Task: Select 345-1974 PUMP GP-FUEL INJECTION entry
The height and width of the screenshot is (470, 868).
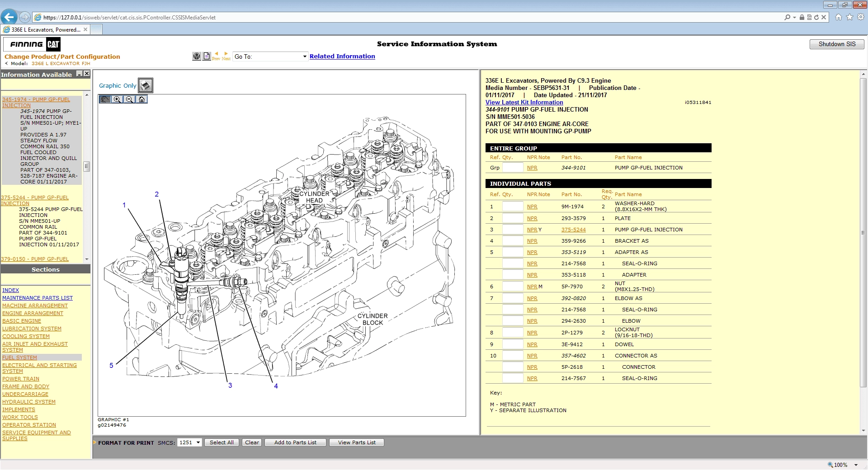Action: [36, 103]
